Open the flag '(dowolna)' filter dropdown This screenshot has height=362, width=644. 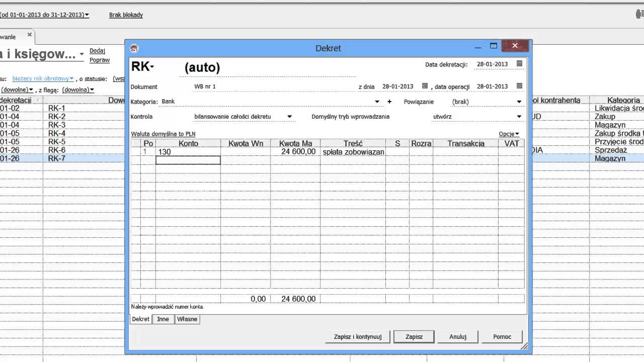[78, 90]
